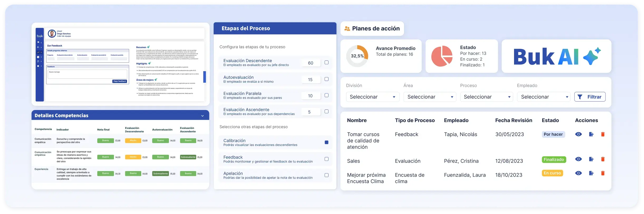
Task: View the Tomar cursos de calidad plan
Action: click(578, 134)
